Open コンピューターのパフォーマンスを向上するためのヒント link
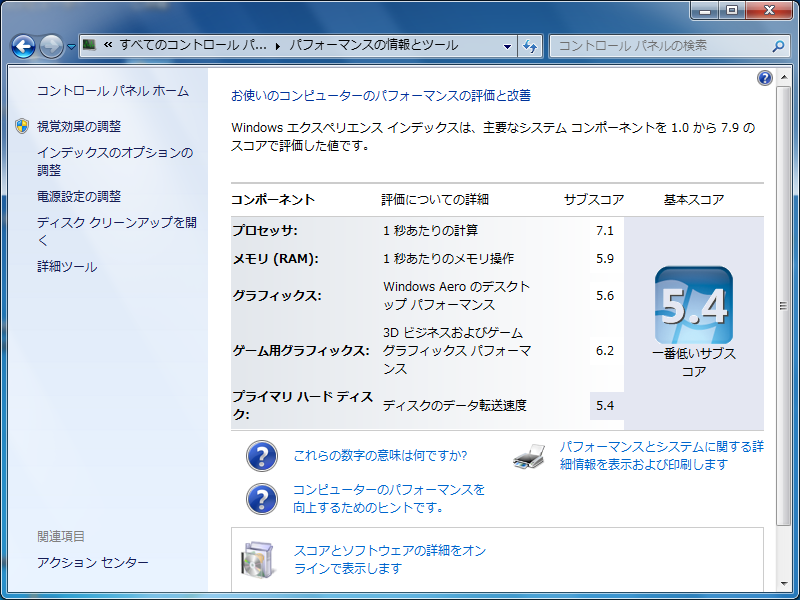Viewport: 800px width, 600px height. [389, 498]
